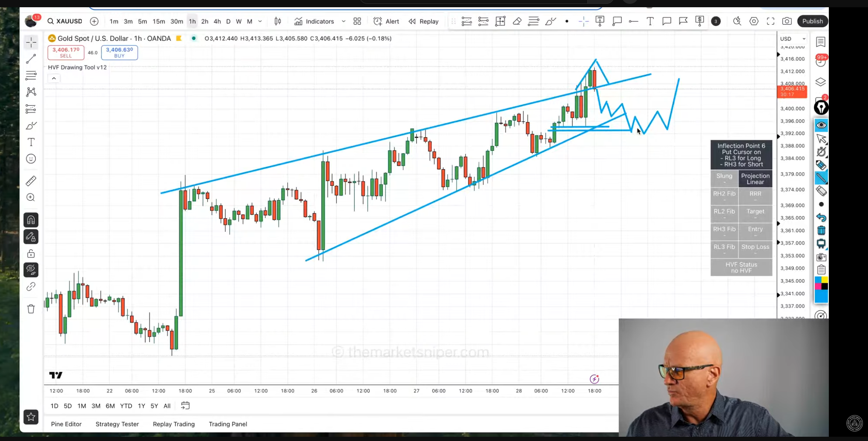Start bar Replay mode

click(424, 21)
